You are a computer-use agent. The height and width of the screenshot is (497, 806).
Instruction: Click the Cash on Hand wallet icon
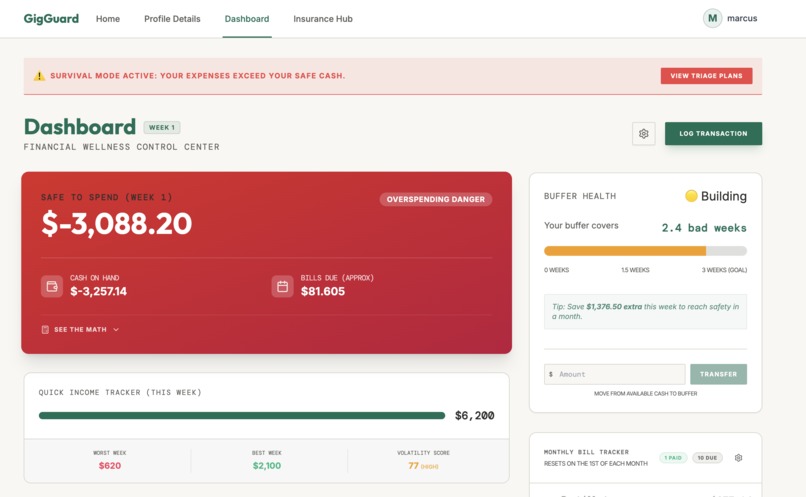[x=52, y=286]
